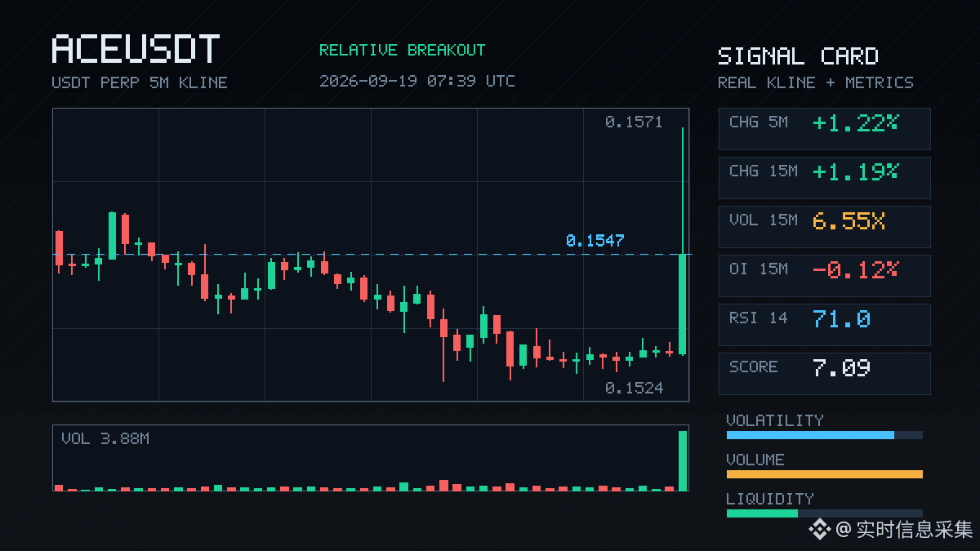Click the SCORE 7.09 card

pos(824,374)
